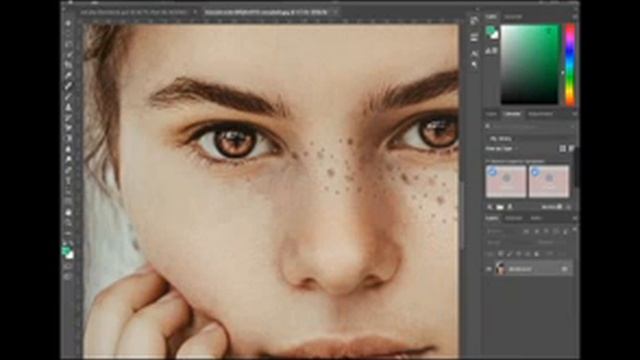The width and height of the screenshot is (640, 360).
Task: Select the Hand tool
Action: [x=68, y=213]
